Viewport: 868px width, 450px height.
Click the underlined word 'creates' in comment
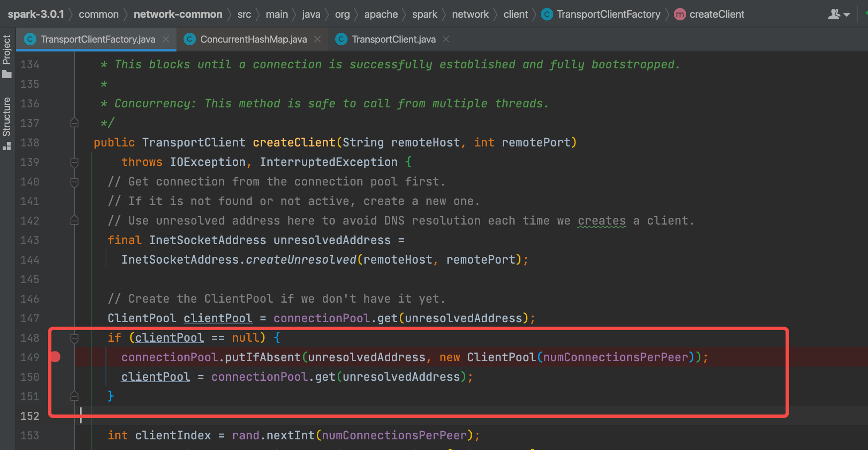pyautogui.click(x=602, y=221)
